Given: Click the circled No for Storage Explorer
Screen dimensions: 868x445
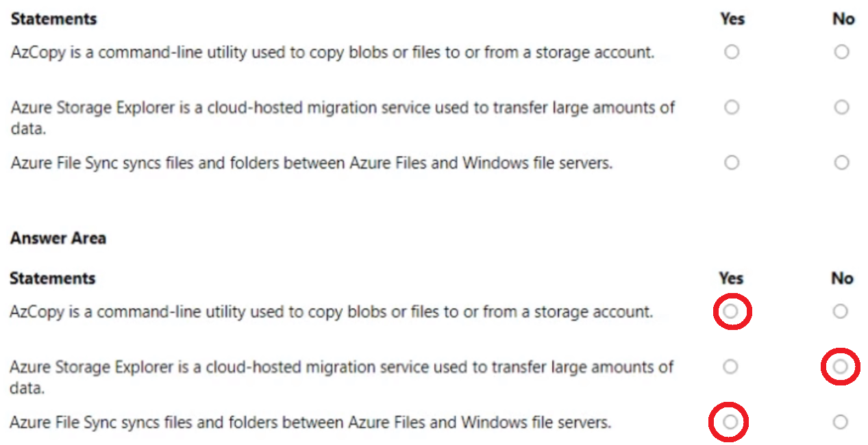Looking at the screenshot, I should [841, 367].
